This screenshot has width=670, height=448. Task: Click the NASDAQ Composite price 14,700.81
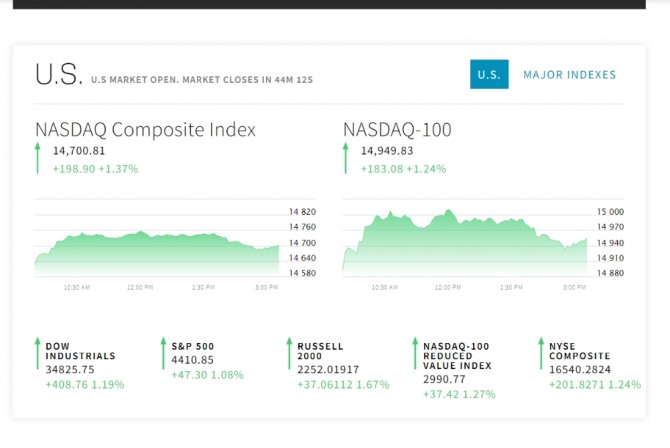coord(79,151)
